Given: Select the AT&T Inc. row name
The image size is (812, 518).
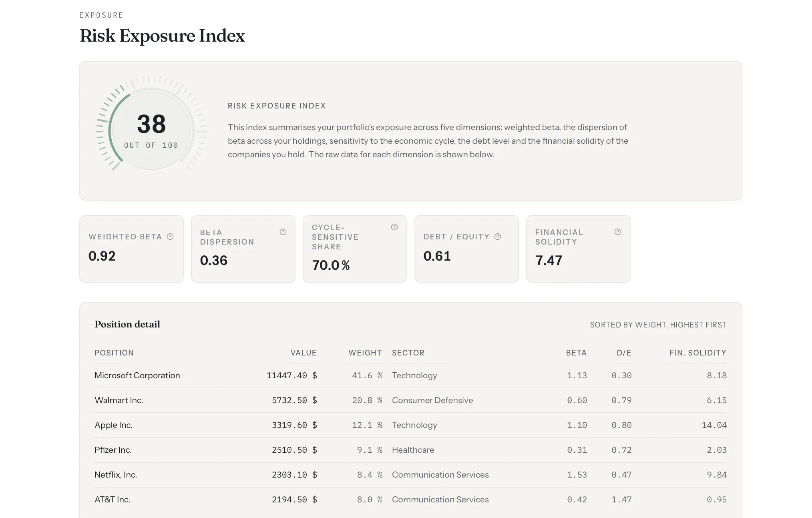Looking at the screenshot, I should pyautogui.click(x=113, y=500).
